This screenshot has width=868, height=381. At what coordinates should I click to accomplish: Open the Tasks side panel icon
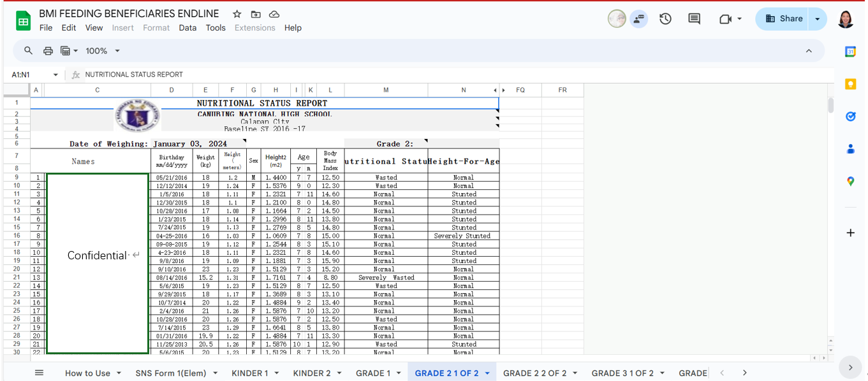[x=850, y=117]
